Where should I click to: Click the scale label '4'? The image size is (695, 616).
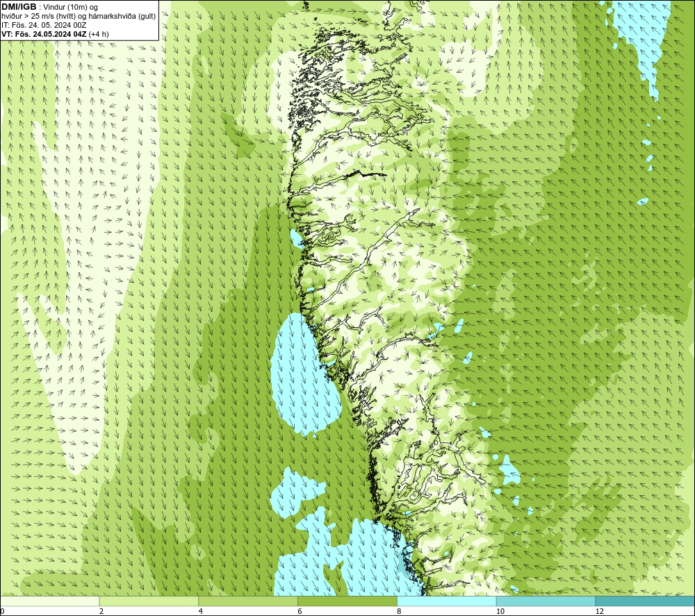(201, 611)
